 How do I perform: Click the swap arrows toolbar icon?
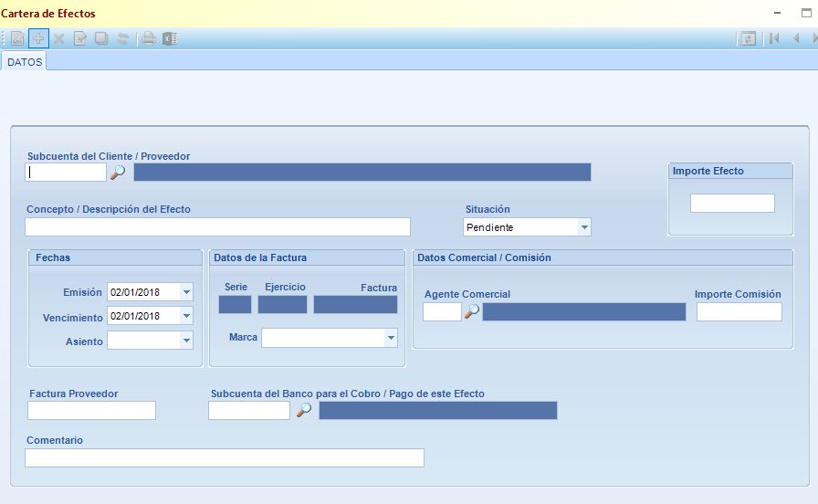pos(122,38)
